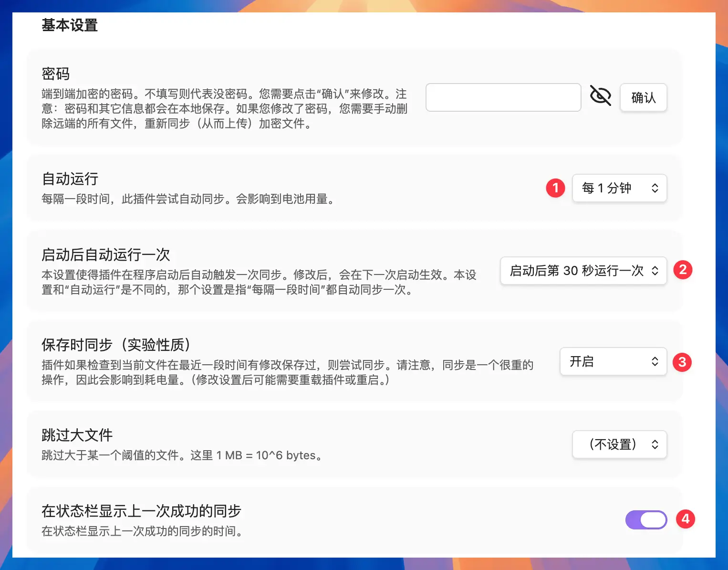This screenshot has width=728, height=570.
Task: Click the description starting 端到端加密的密码
Action: click(x=225, y=109)
